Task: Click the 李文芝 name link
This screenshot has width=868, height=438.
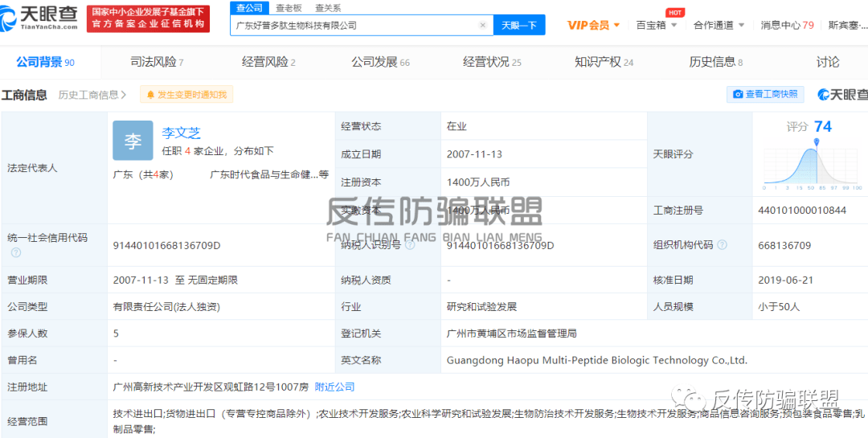Action: point(181,133)
